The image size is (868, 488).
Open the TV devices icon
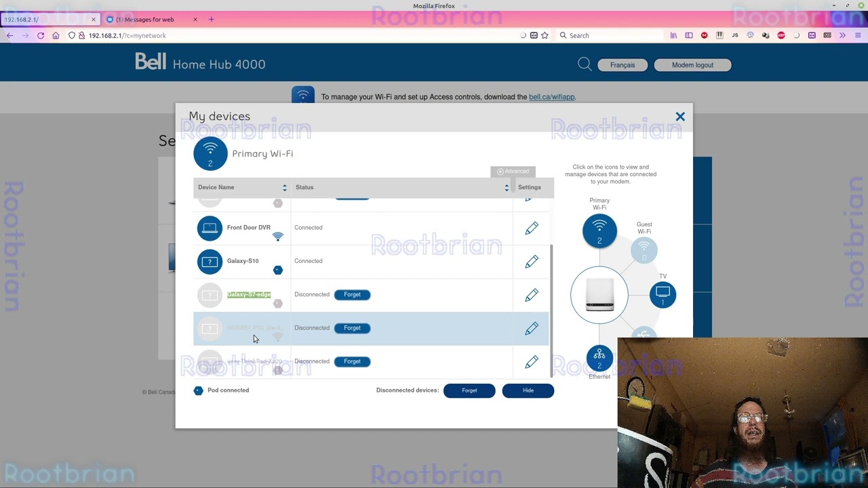click(663, 295)
